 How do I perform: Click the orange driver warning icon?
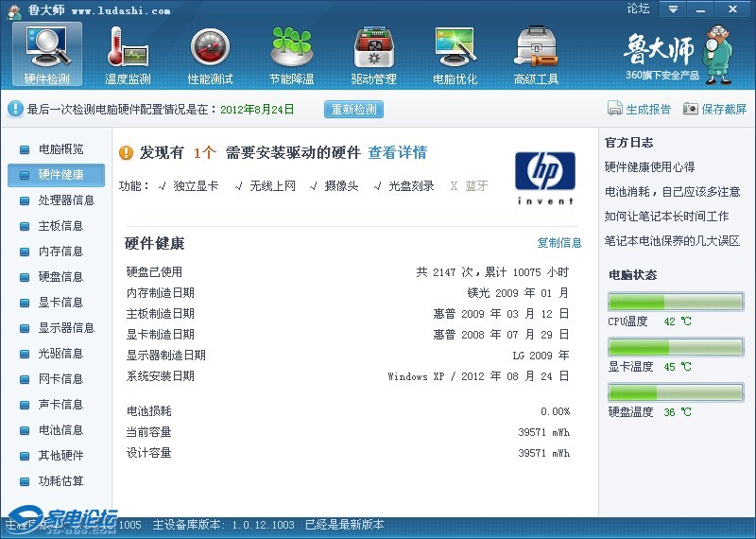click(126, 153)
